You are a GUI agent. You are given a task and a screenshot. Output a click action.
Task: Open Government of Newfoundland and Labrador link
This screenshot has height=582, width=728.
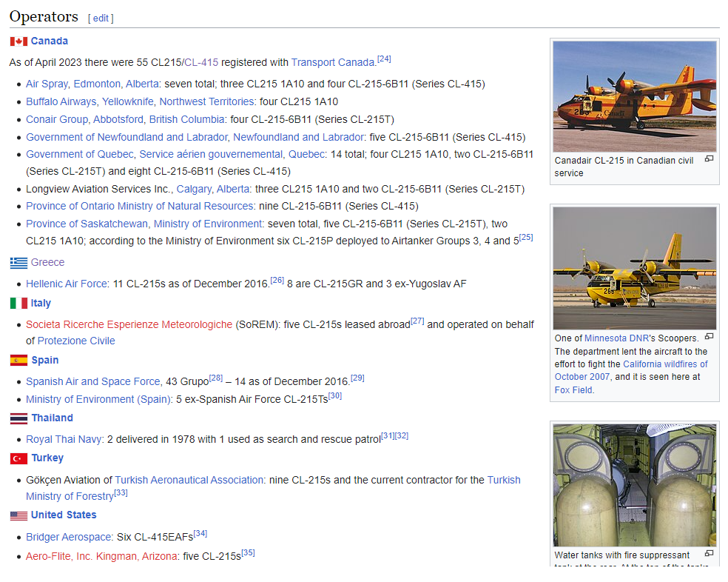127,137
